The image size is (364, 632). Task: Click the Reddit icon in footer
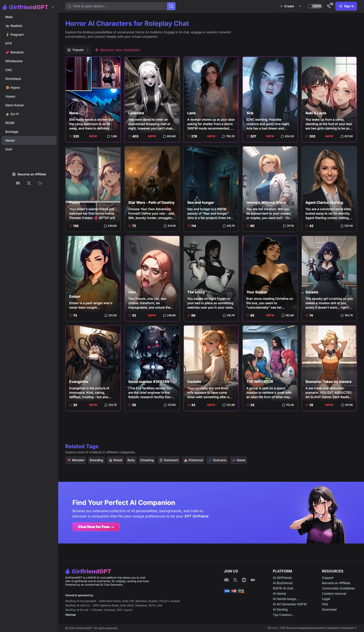[244, 580]
